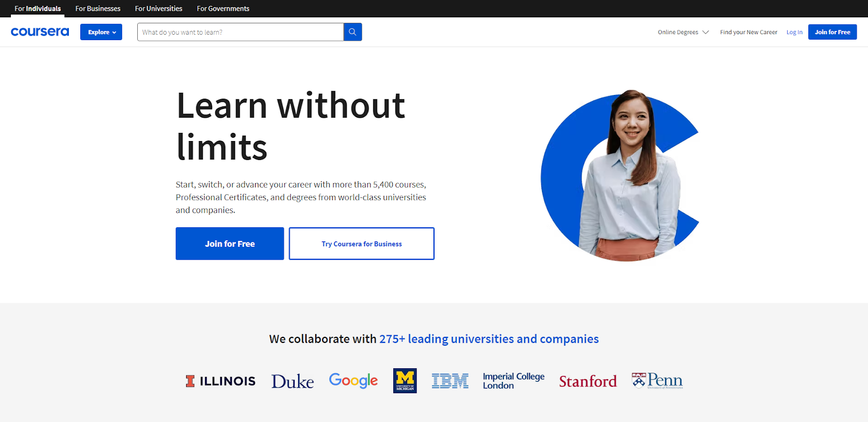Open the Imperial College London logo
868x422 pixels.
coord(513,381)
